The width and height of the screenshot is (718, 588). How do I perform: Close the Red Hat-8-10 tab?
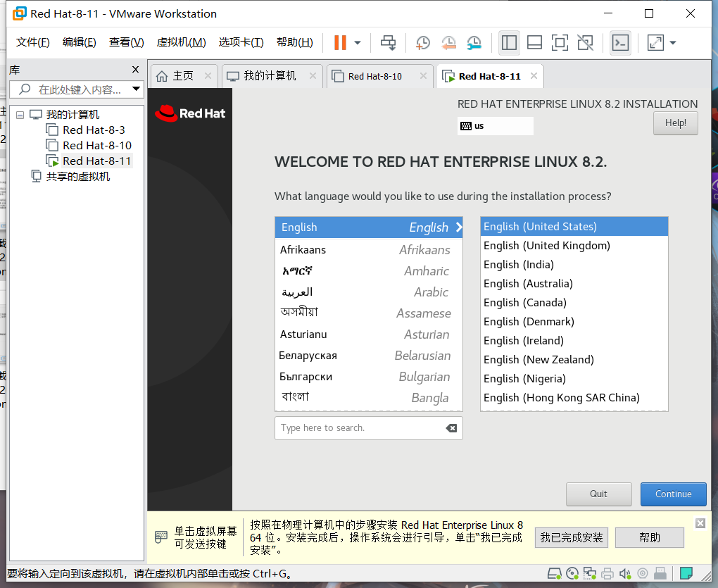pyautogui.click(x=424, y=76)
